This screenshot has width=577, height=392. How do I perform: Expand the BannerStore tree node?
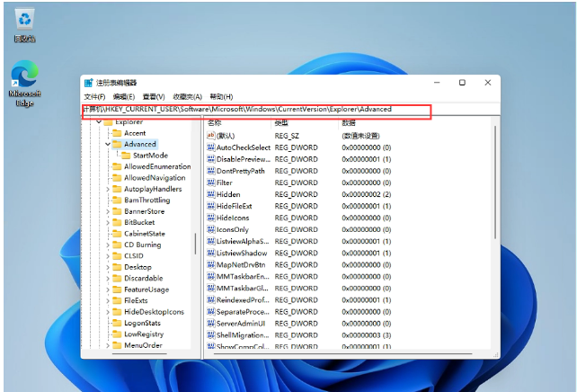click(108, 211)
